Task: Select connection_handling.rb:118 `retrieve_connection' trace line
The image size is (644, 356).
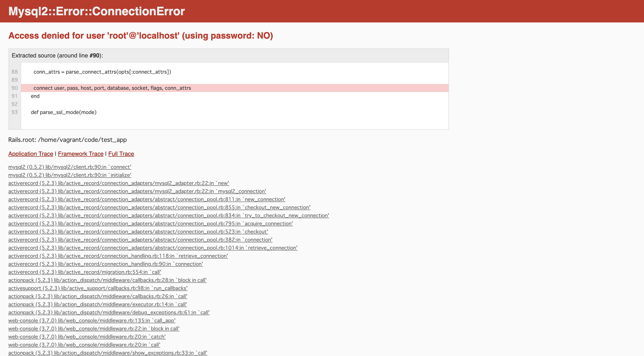Action: [x=118, y=256]
